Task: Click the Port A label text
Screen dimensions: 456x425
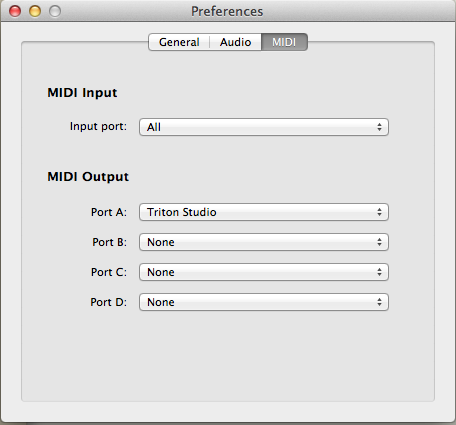Action: pyautogui.click(x=109, y=212)
